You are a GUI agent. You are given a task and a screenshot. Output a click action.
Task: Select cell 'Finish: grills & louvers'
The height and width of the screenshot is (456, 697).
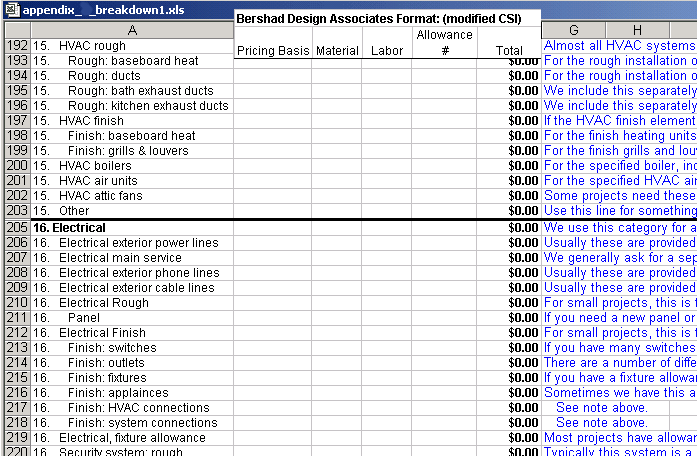point(132,151)
